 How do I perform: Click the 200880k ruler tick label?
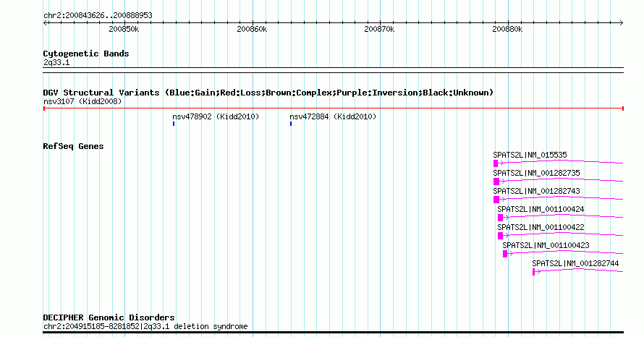tap(507, 29)
